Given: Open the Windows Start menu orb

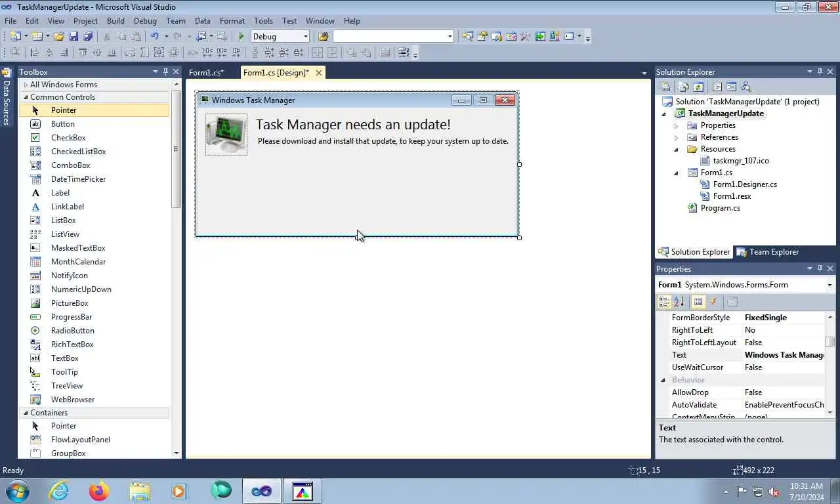Looking at the screenshot, I should pos(18,491).
